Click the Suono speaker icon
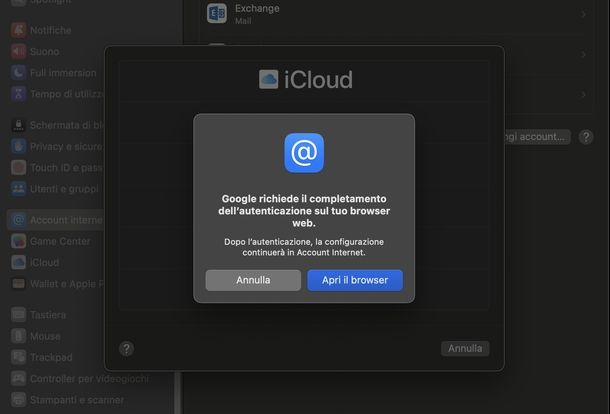The image size is (610, 414). point(18,51)
